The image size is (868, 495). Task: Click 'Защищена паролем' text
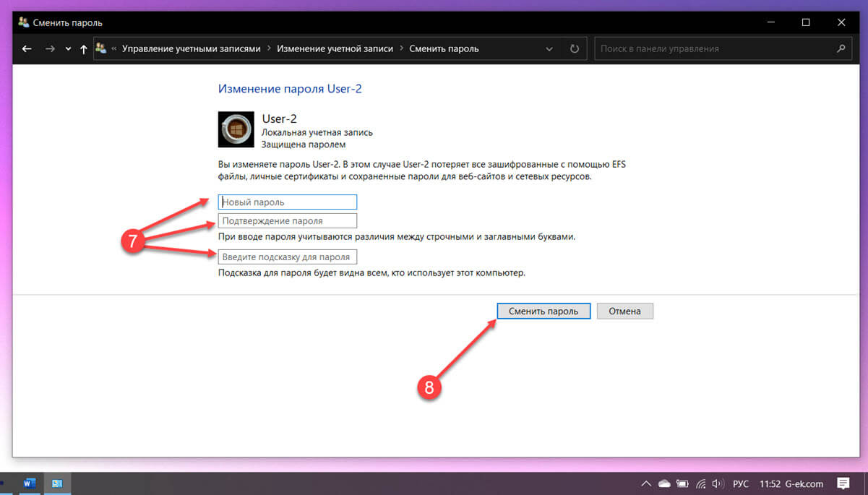click(x=304, y=145)
